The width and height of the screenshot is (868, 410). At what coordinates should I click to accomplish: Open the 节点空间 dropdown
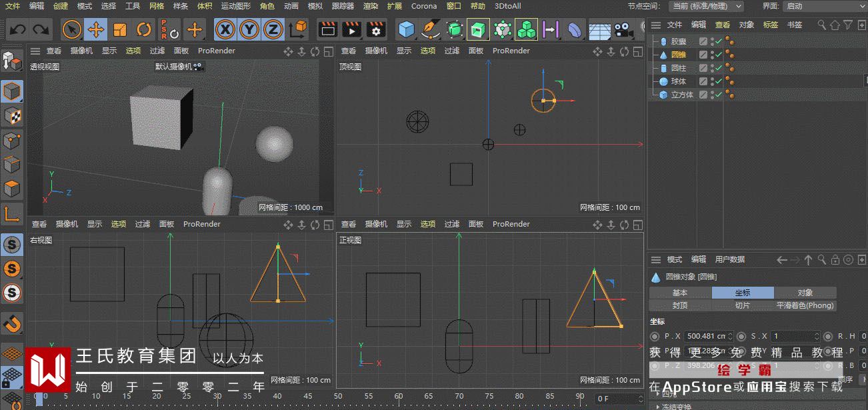(706, 6)
